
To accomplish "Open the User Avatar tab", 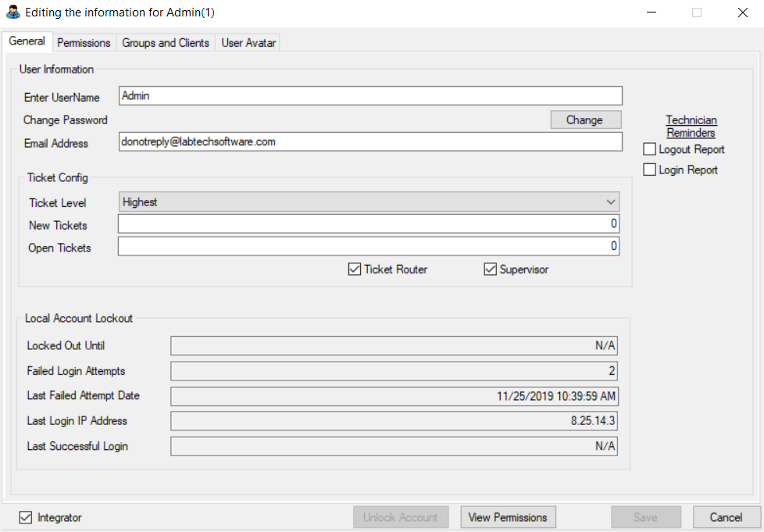I will (248, 42).
